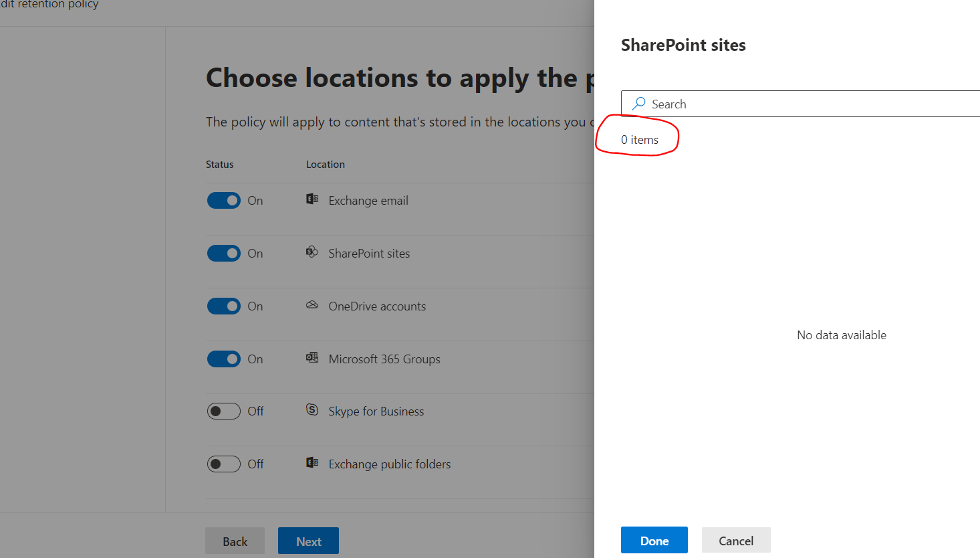
Task: Click the 'Exchange email' location label
Action: 368,201
